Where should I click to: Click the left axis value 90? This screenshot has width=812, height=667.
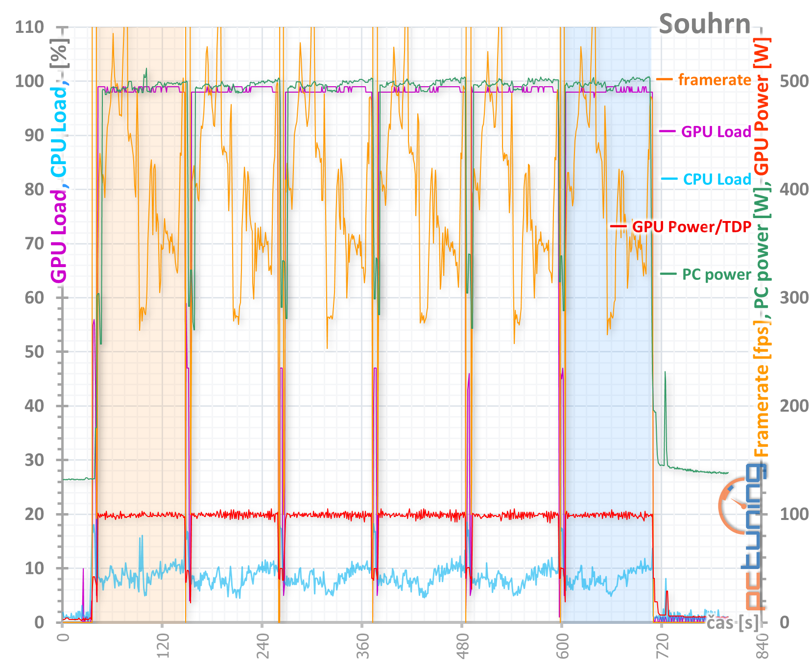(x=34, y=135)
